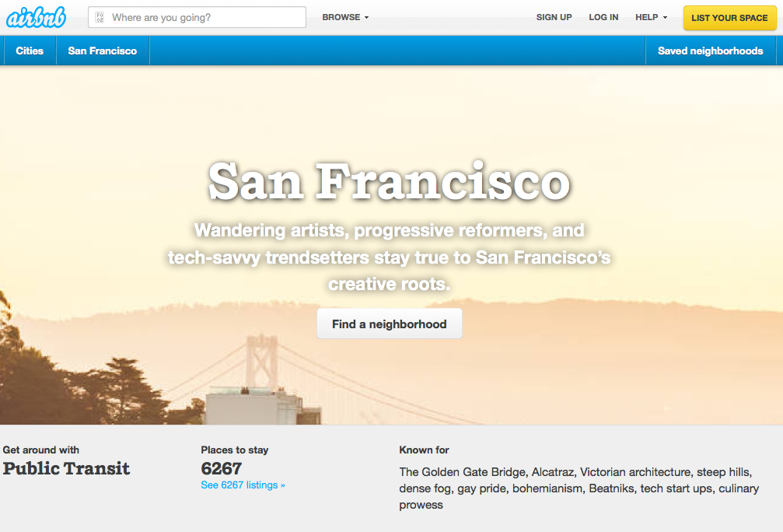Click the small arrow beside Browse
The width and height of the screenshot is (783, 532).
[x=366, y=18]
